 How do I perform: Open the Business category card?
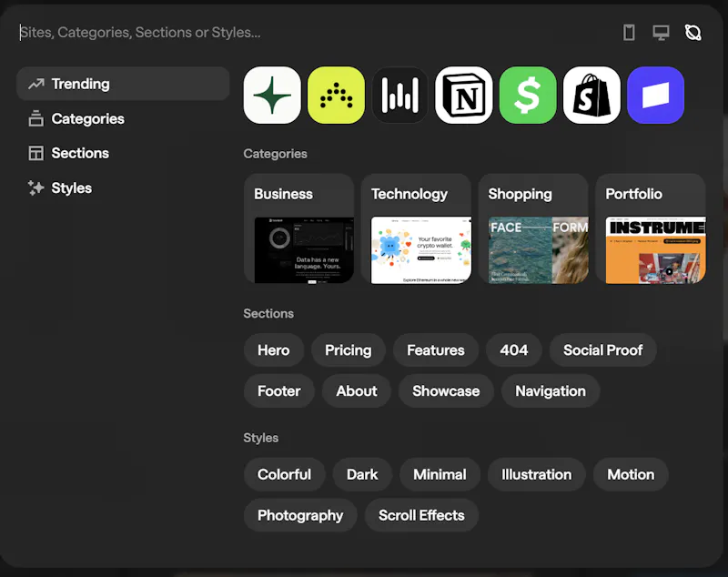[x=299, y=228]
